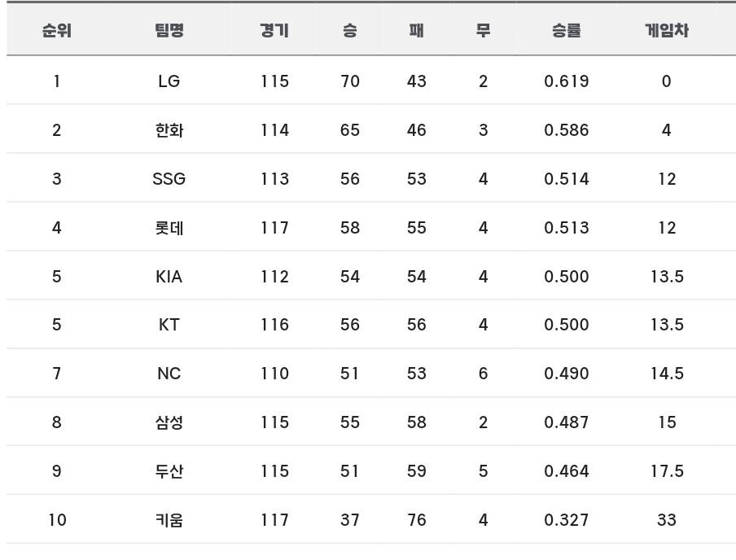Click the 팀명 column header
736x560 pixels.
[x=169, y=31]
